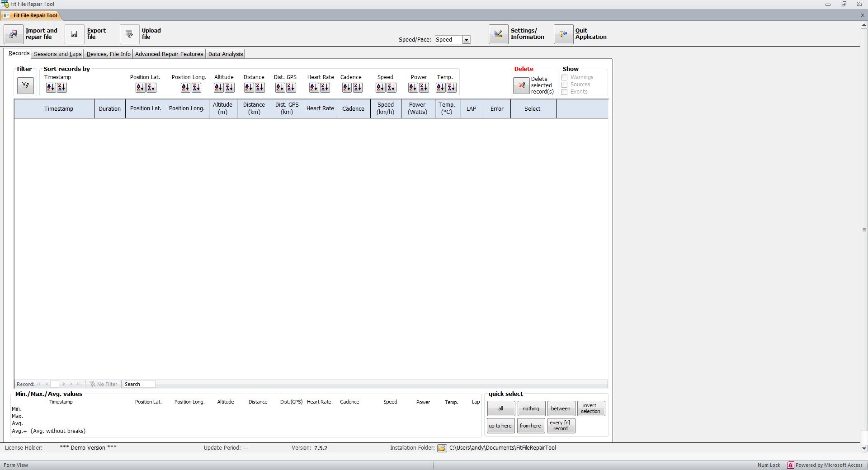
Task: Select the Fit File Repair Tool document tab
Action: tap(31, 15)
